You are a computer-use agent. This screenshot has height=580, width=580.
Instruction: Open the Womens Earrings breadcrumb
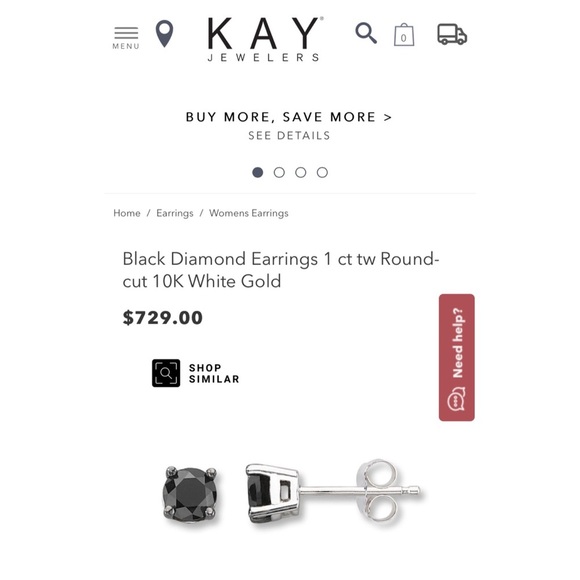click(249, 213)
